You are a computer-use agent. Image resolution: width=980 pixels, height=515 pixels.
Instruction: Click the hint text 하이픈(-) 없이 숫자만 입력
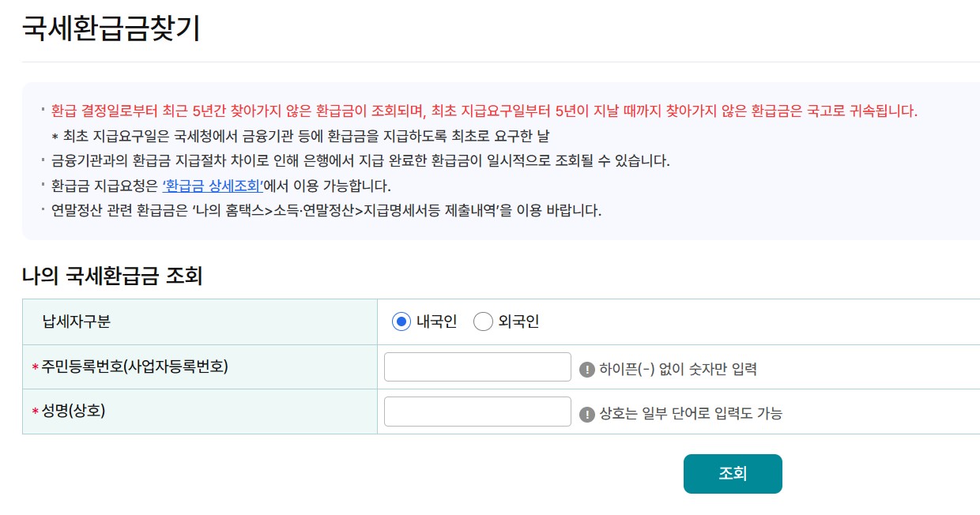[x=678, y=369]
